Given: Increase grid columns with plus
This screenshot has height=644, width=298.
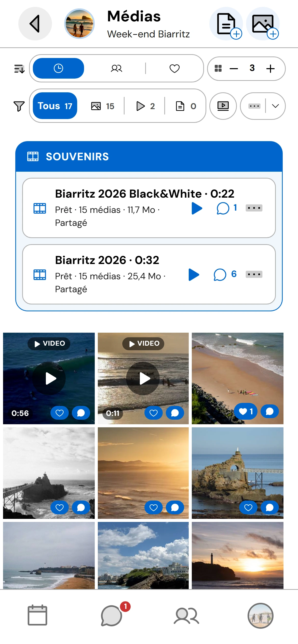Looking at the screenshot, I should 270,68.
